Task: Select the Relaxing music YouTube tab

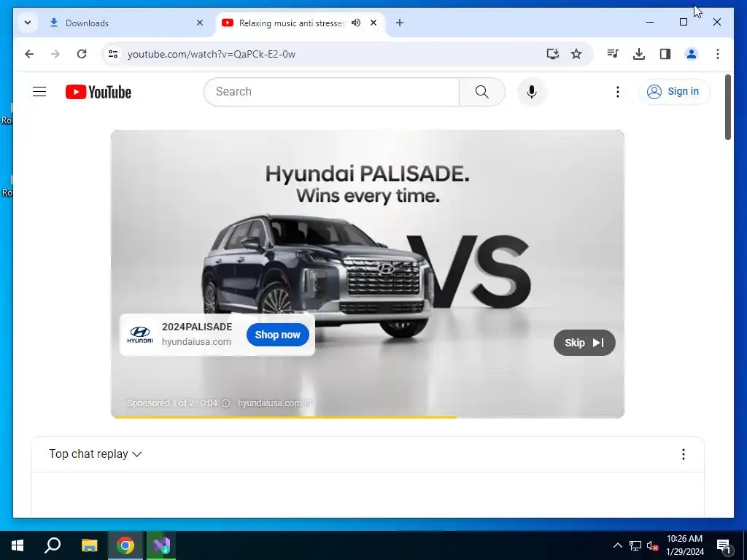Action: click(292, 23)
